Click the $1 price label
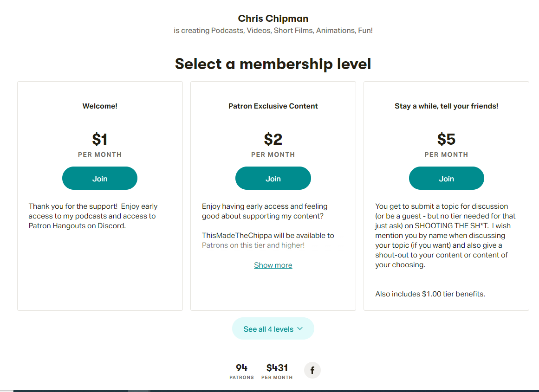 [x=100, y=139]
